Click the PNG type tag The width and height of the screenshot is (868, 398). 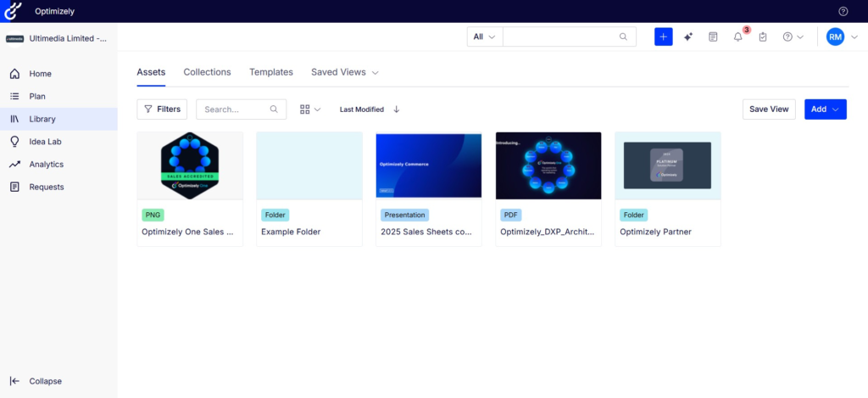(x=153, y=215)
